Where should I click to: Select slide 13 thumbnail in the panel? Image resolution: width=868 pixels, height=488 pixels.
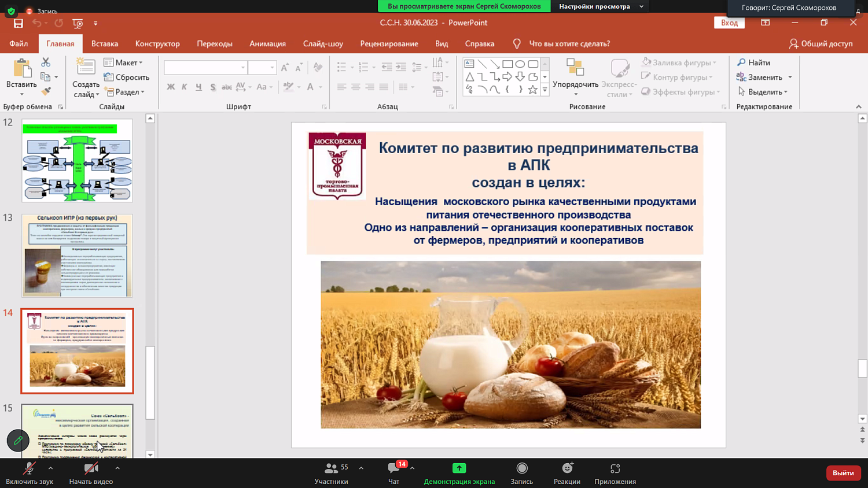tap(77, 256)
